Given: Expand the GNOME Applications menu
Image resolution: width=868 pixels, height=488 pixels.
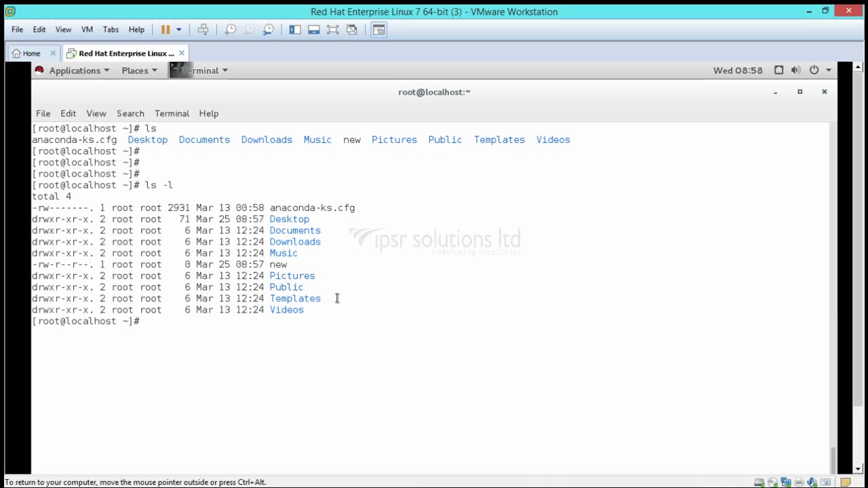Looking at the screenshot, I should click(79, 70).
